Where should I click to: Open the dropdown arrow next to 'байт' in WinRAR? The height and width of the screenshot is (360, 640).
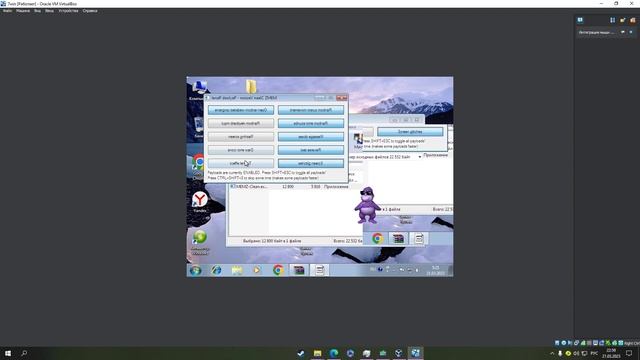pyautogui.click(x=419, y=157)
